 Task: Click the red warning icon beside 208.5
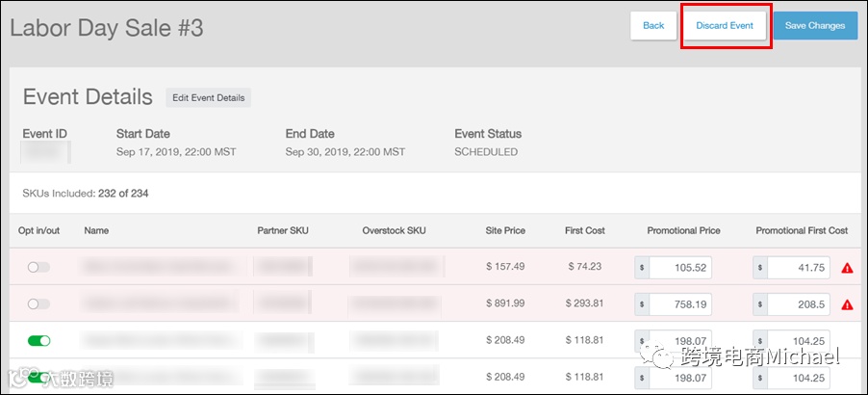coord(847,304)
